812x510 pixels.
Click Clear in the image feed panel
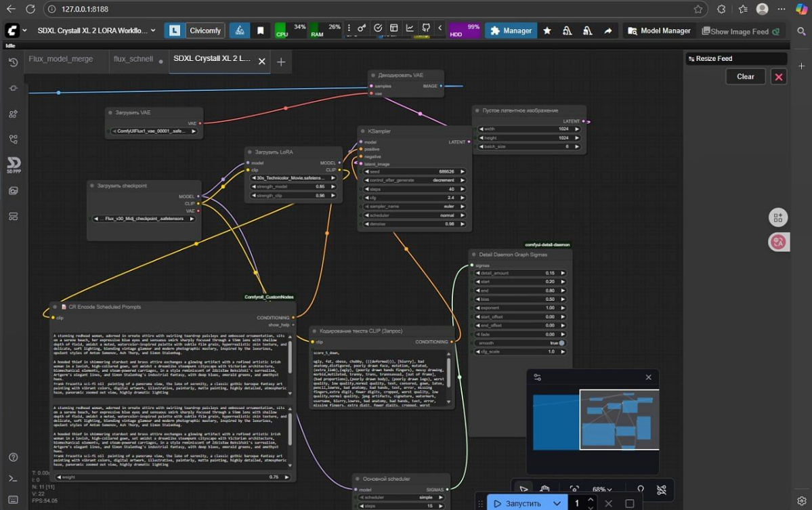point(745,77)
